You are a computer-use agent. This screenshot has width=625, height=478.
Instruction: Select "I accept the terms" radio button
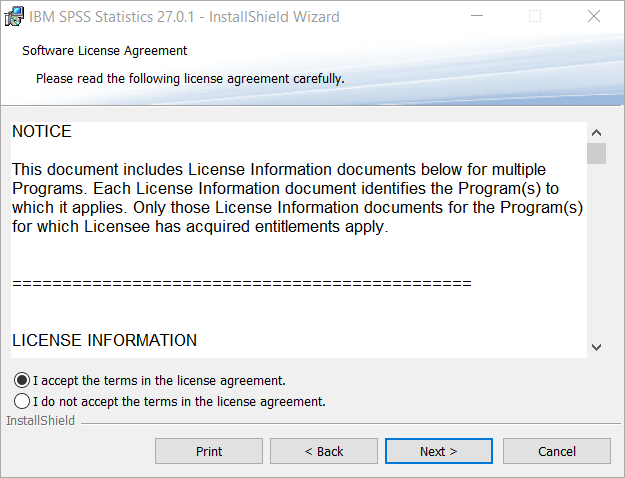(22, 380)
